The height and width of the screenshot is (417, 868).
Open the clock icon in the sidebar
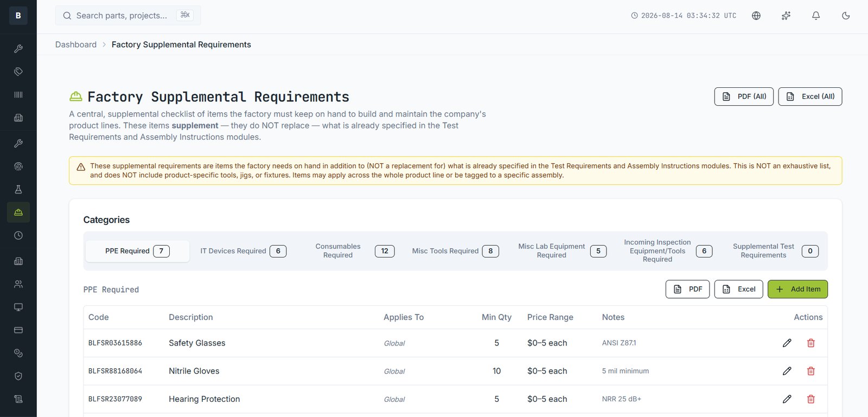[18, 235]
